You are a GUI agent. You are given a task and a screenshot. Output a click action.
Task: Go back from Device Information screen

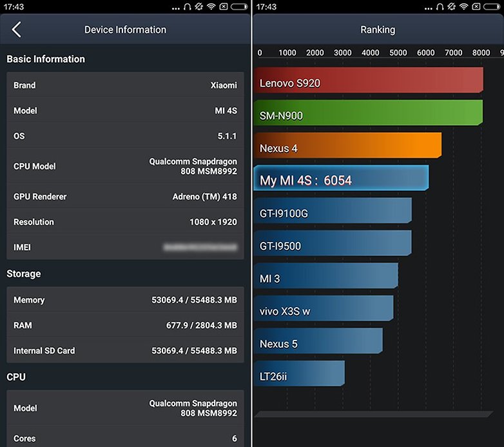click(16, 30)
